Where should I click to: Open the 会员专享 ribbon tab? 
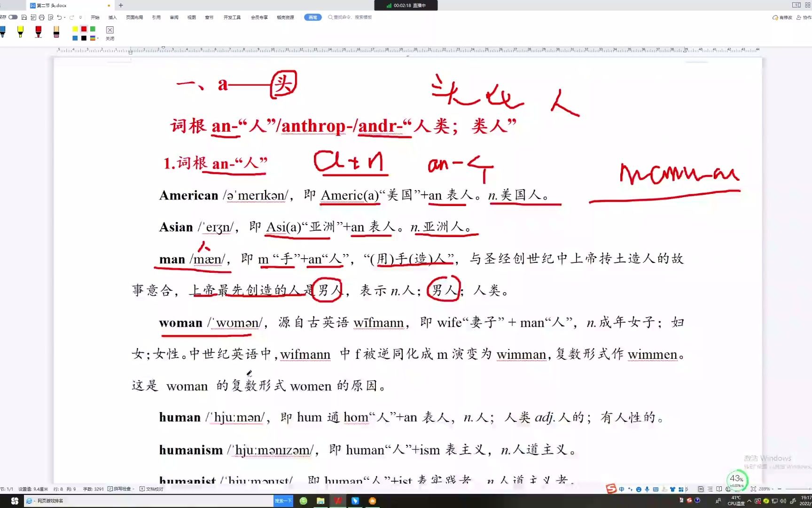(x=259, y=17)
